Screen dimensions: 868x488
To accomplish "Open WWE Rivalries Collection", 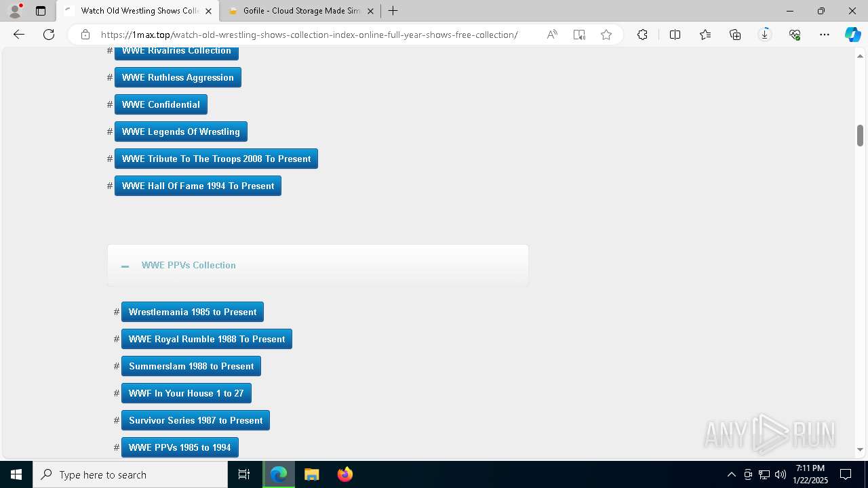I will [176, 53].
